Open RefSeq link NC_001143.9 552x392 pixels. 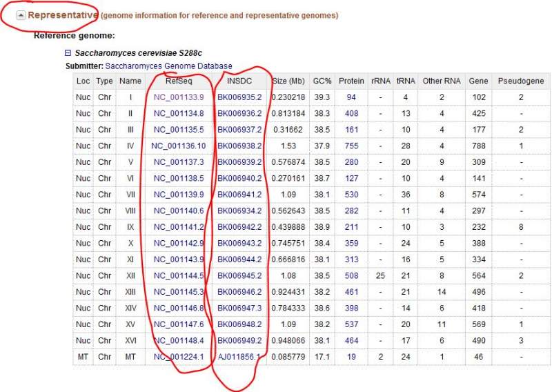179,259
